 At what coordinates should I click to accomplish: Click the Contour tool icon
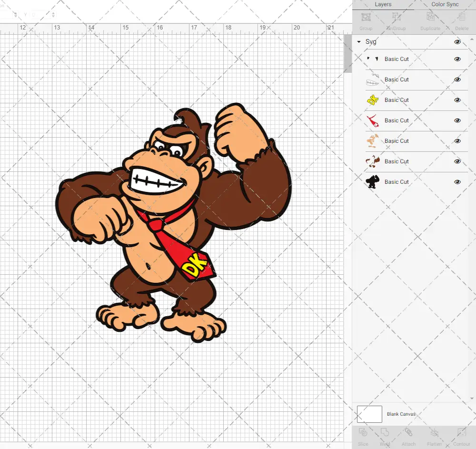(x=461, y=432)
